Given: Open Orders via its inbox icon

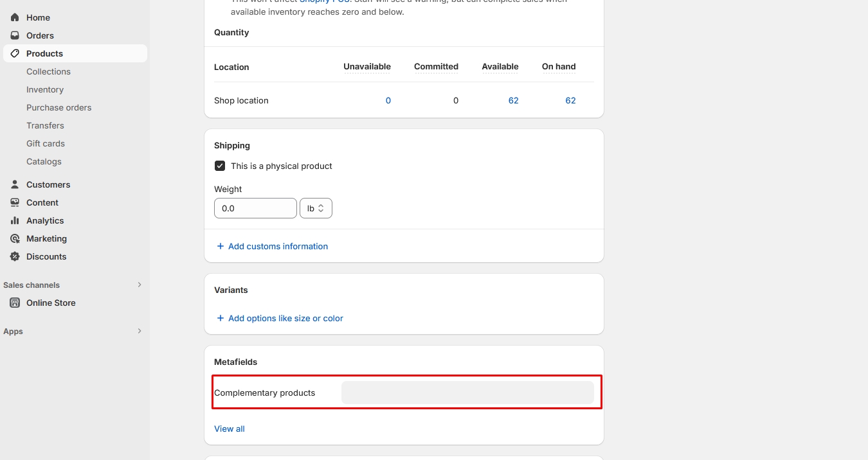Looking at the screenshot, I should 15,35.
